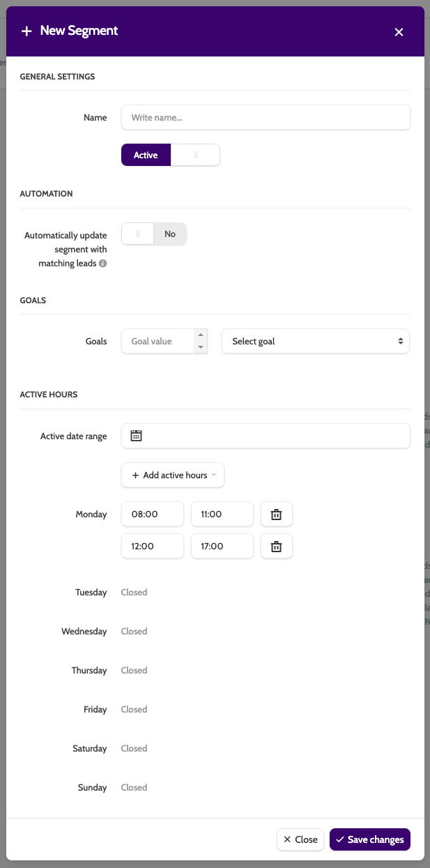
Task: Expand the Add active hours dropdown
Action: coord(173,475)
